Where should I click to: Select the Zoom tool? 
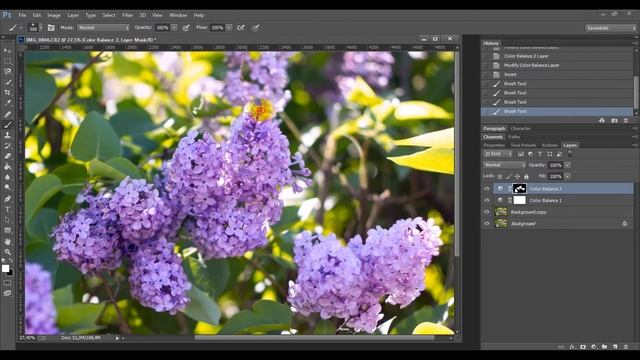click(7, 252)
